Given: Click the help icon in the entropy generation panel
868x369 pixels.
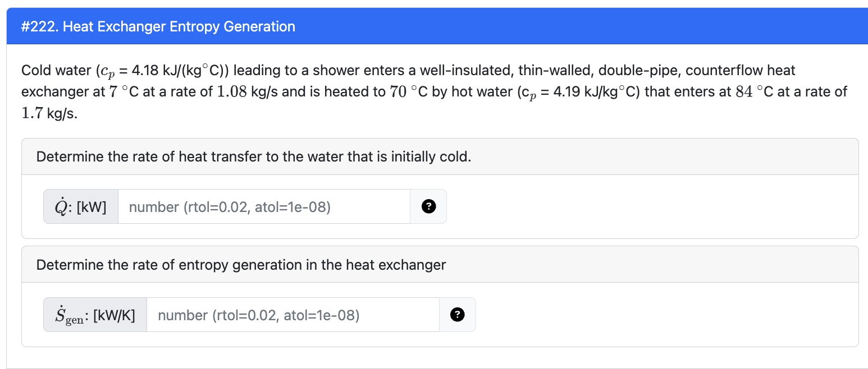Looking at the screenshot, I should click(458, 315).
